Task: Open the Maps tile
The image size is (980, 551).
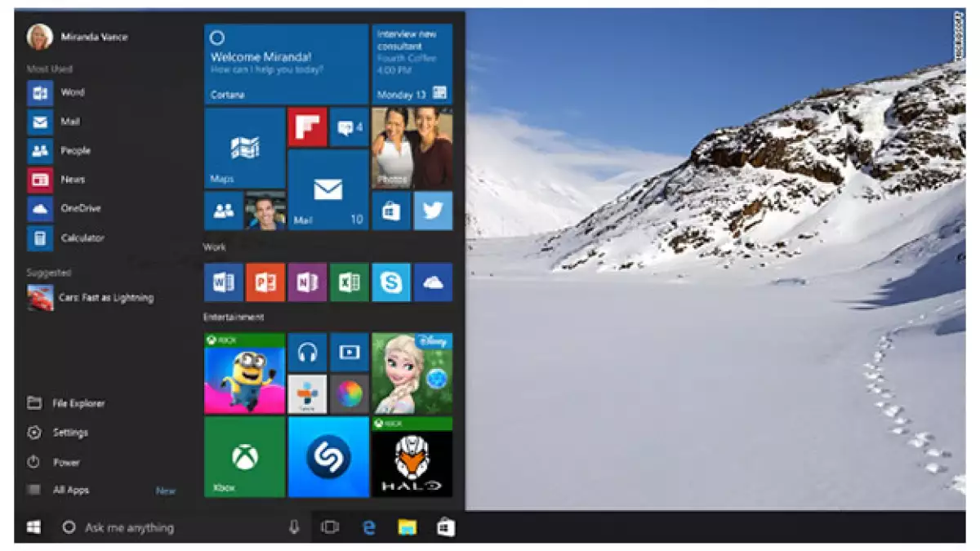Action: click(x=244, y=149)
